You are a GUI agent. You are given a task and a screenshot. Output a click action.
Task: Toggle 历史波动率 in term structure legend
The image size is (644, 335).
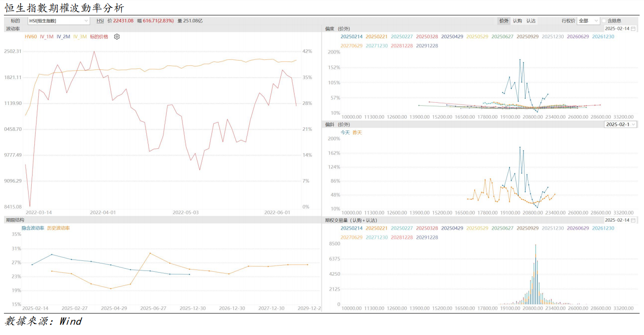point(58,228)
